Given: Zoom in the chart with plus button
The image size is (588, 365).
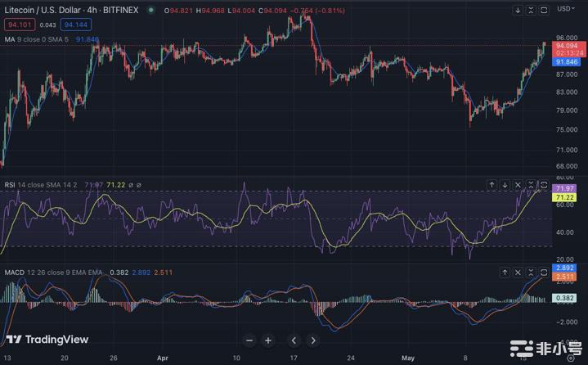Looking at the screenshot, I should tap(268, 340).
